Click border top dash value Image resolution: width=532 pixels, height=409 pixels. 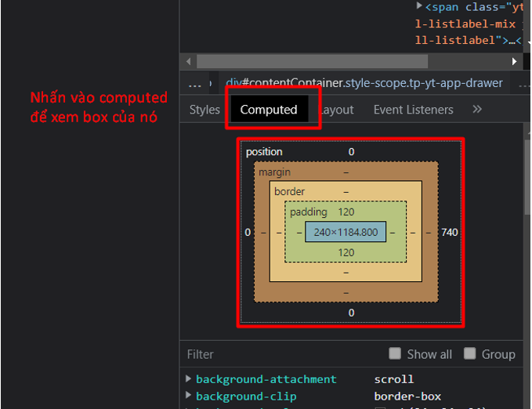346,192
